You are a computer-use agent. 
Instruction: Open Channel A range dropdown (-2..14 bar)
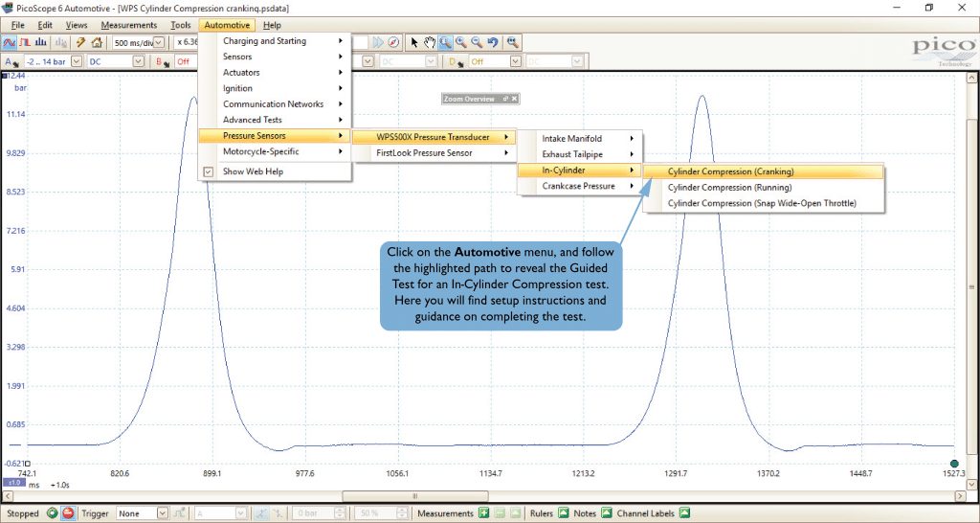click(x=77, y=61)
